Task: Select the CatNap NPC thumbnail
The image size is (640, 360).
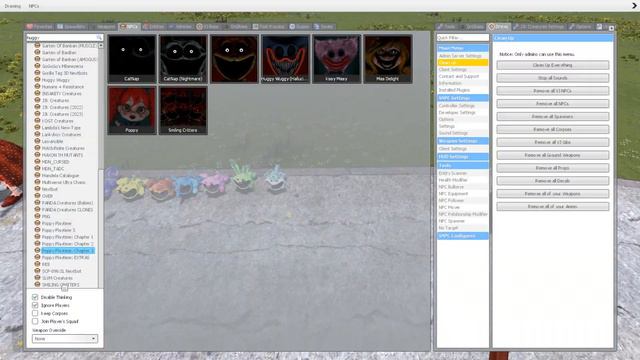Action: (132, 59)
